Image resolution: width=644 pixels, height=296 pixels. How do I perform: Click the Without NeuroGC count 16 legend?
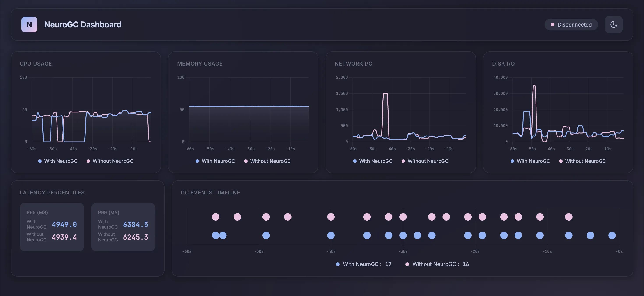(437, 264)
